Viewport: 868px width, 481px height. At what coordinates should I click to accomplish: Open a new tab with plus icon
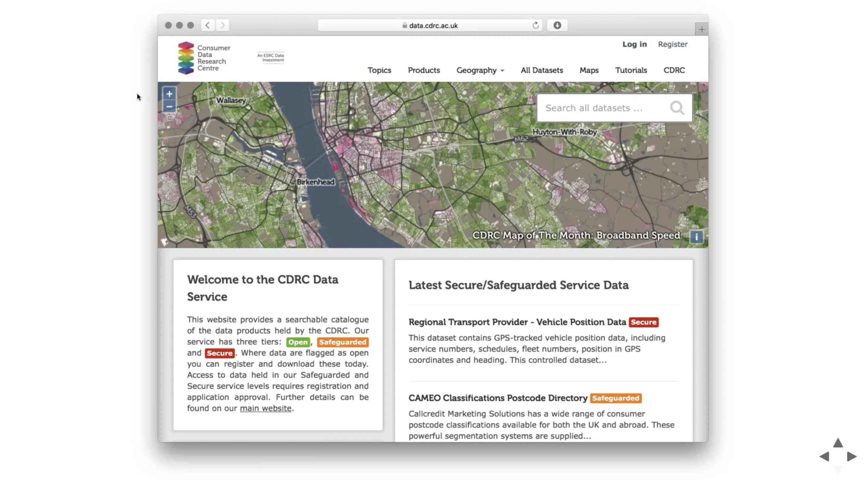tap(701, 29)
